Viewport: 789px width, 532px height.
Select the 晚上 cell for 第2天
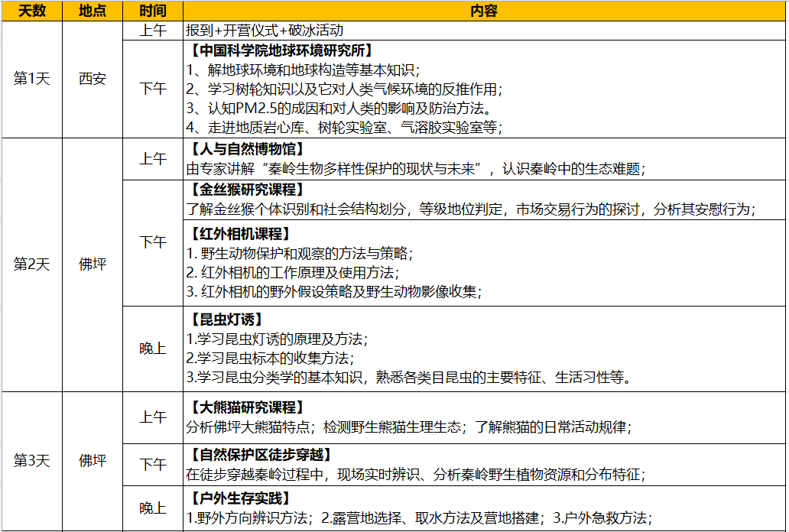(x=153, y=348)
